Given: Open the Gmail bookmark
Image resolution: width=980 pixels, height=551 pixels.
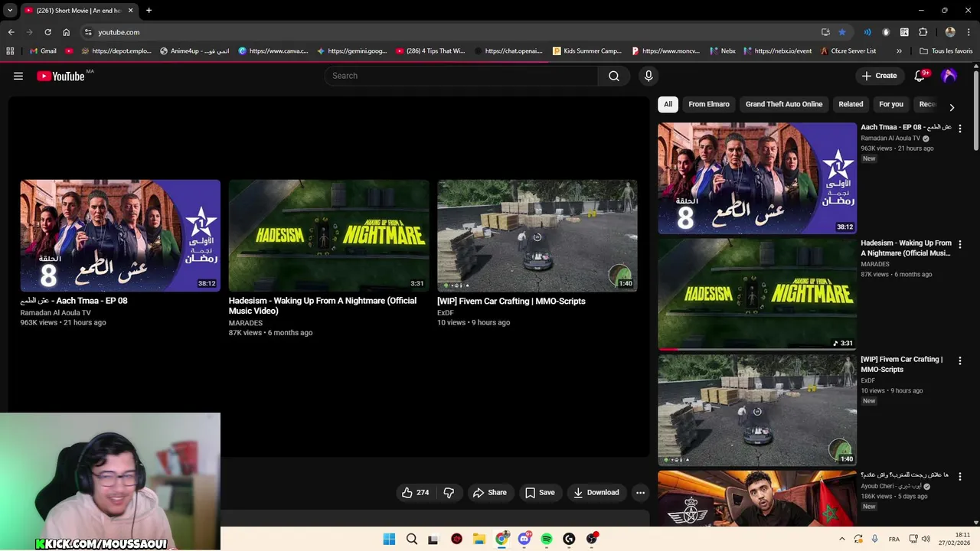Looking at the screenshot, I should coord(43,51).
